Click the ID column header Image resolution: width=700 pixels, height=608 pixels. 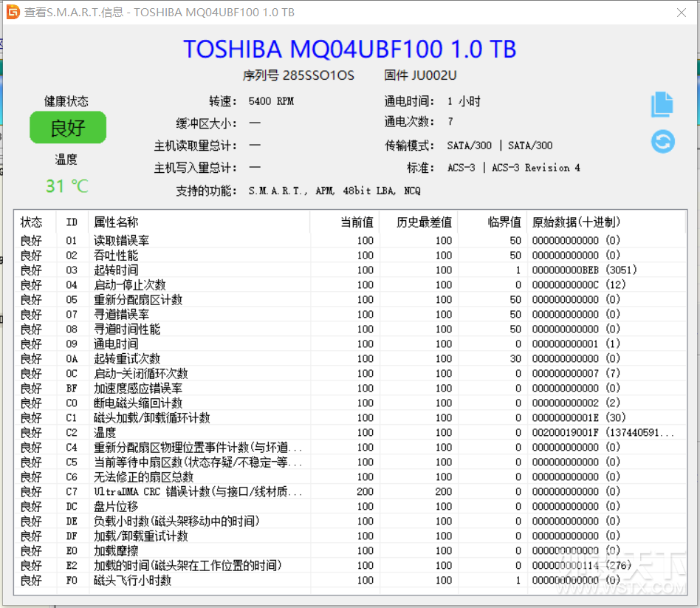(72, 222)
